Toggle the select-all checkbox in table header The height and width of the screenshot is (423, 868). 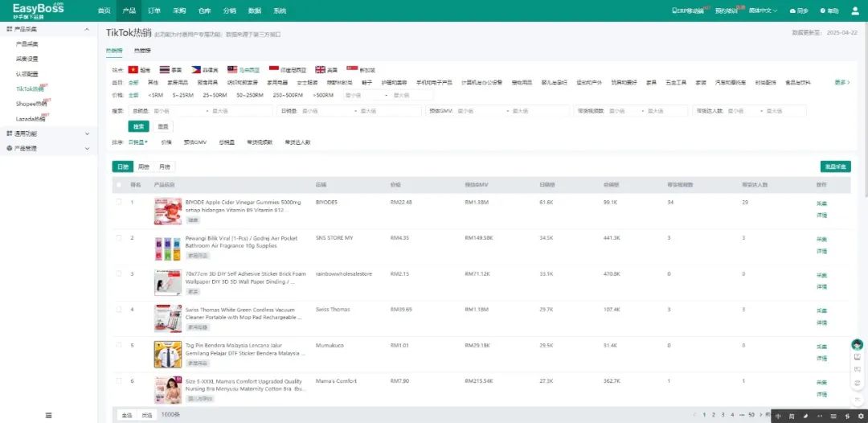point(119,184)
